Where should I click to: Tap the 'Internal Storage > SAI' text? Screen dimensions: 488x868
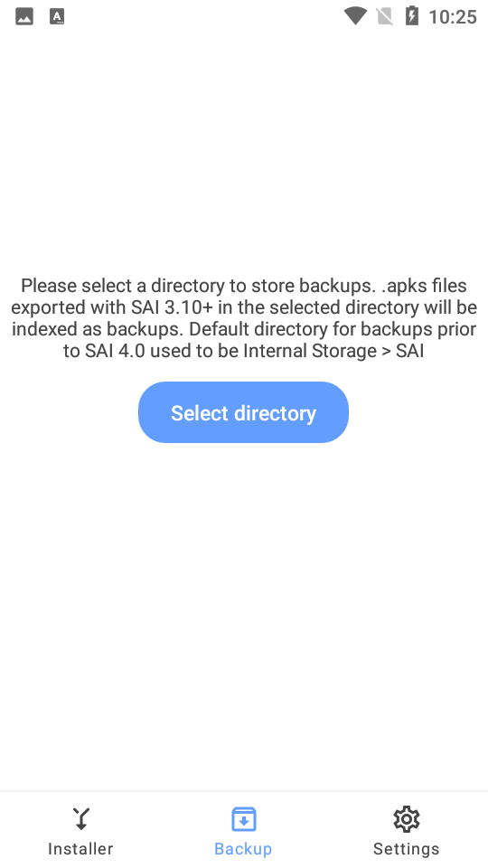click(333, 351)
